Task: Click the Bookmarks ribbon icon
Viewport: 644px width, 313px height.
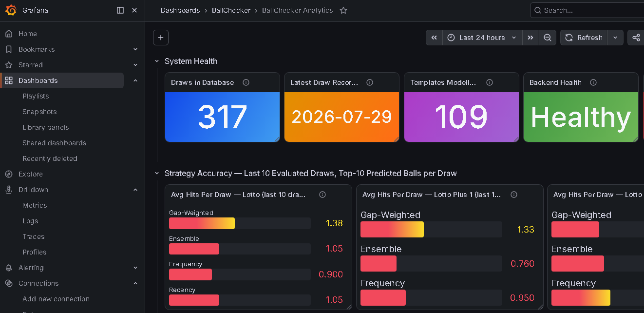Action: coord(9,49)
